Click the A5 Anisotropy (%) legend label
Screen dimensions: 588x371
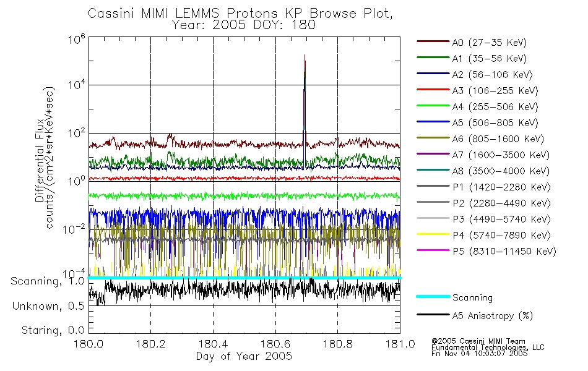(x=493, y=316)
